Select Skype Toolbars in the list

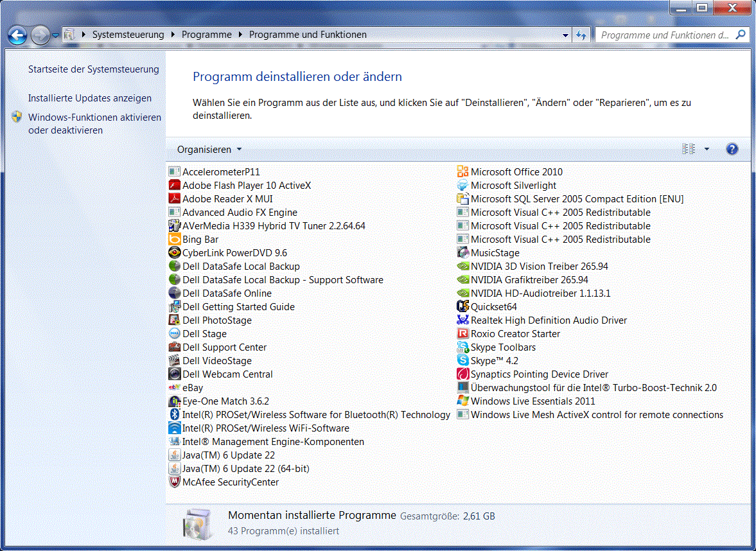point(496,347)
